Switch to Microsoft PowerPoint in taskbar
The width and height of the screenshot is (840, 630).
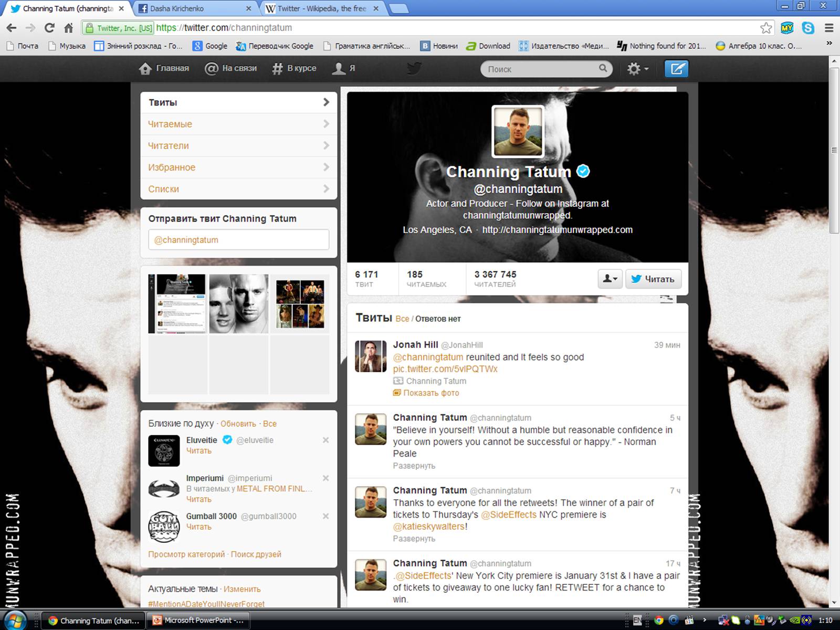(x=198, y=620)
